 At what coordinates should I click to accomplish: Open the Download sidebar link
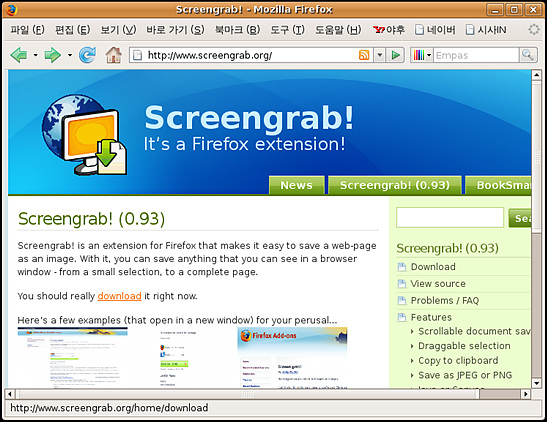pos(433,267)
